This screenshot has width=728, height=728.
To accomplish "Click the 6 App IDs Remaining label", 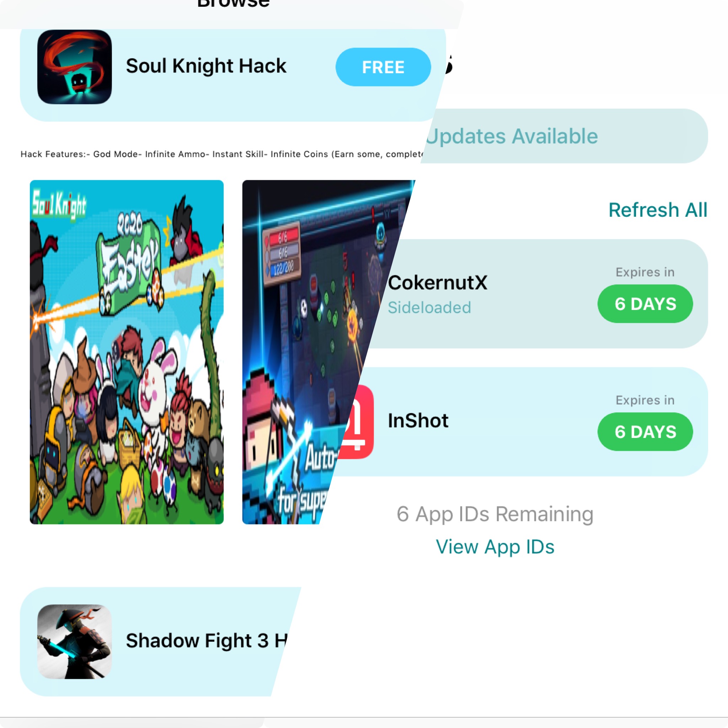I will pos(495,514).
